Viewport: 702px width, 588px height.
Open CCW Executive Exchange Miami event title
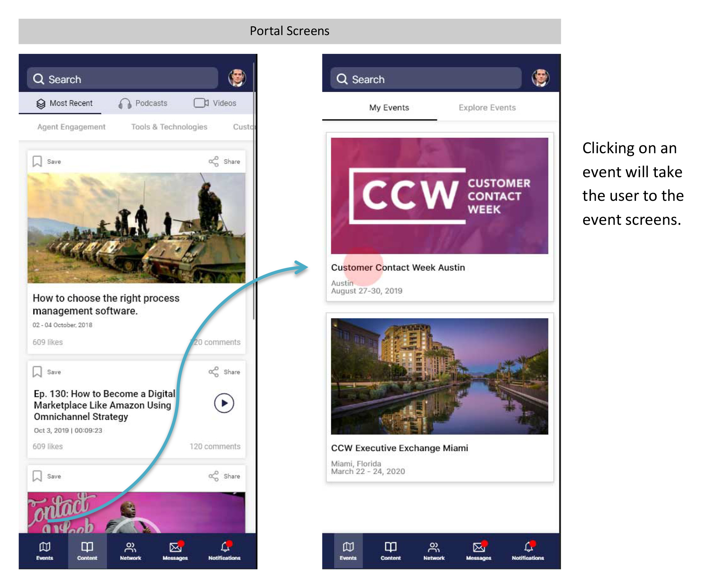click(x=400, y=448)
